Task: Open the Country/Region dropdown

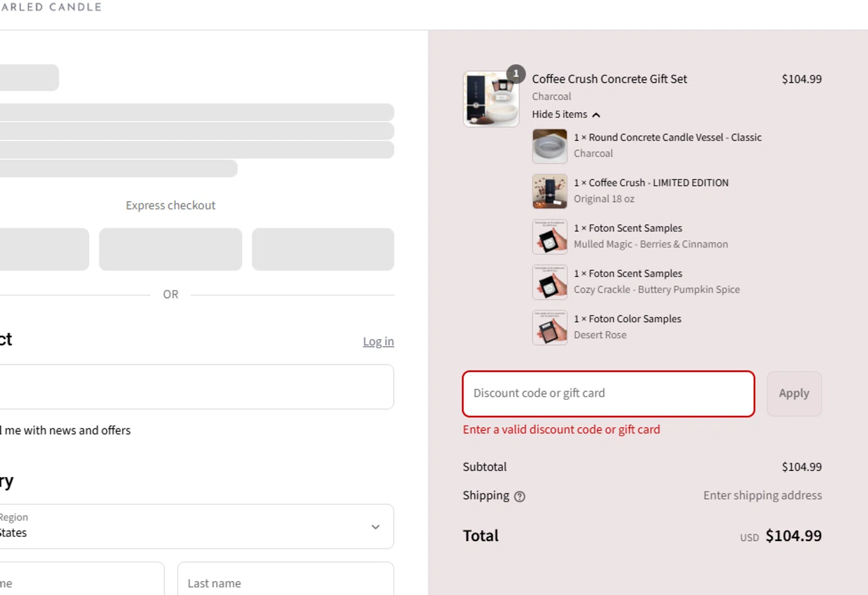Action: point(197,526)
